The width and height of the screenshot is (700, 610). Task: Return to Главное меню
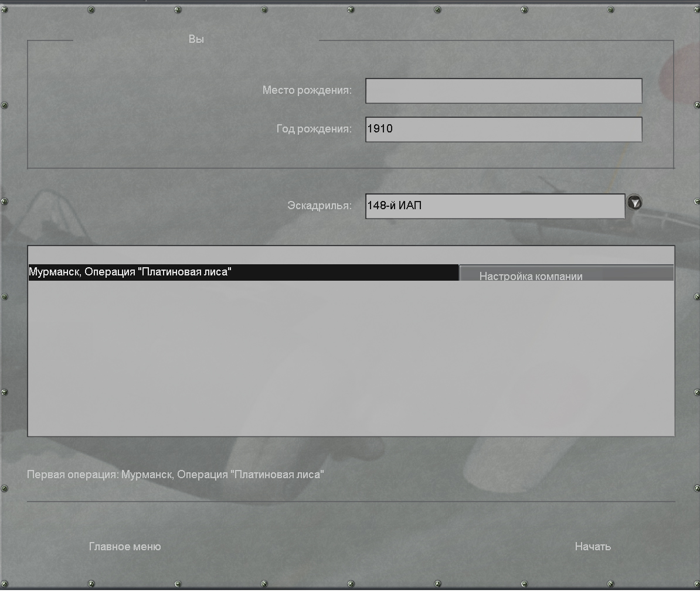pyautogui.click(x=125, y=547)
